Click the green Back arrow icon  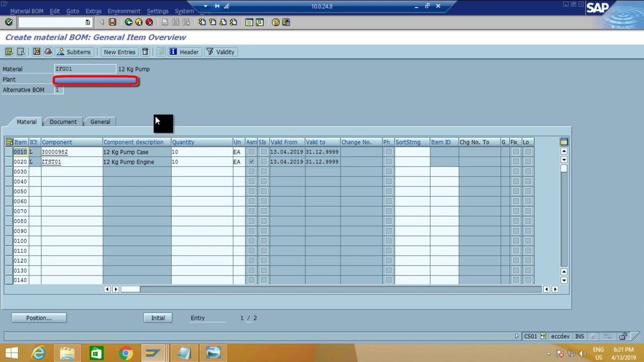[x=128, y=22]
